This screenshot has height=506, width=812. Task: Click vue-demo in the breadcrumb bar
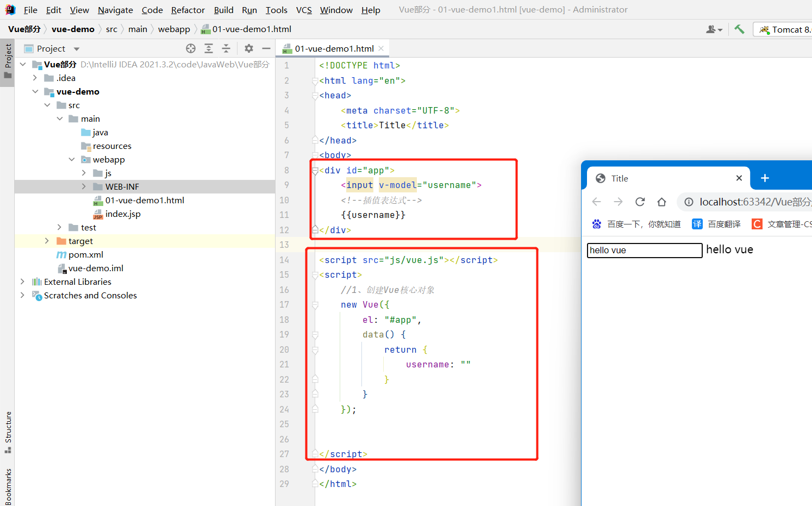pyautogui.click(x=73, y=29)
